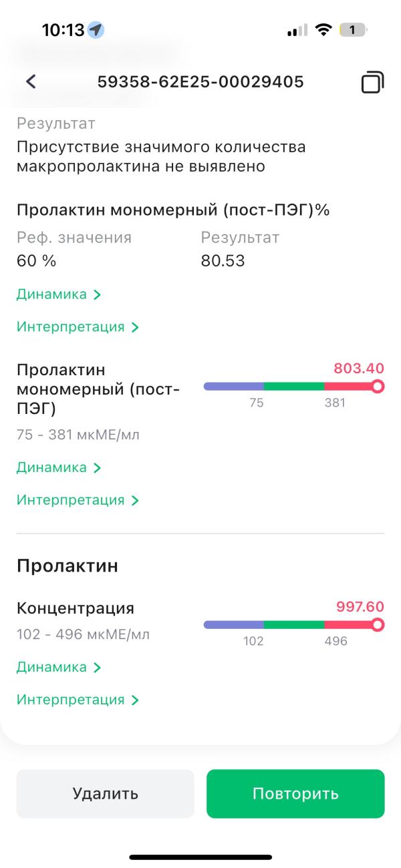Tap the copy icon next to order number
The width and height of the screenshot is (401, 868).
click(372, 82)
